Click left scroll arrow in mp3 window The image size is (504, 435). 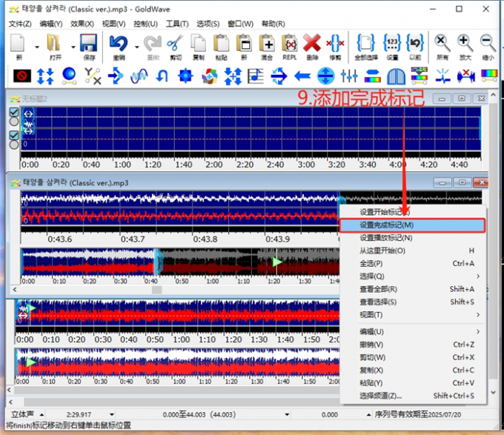click(15, 290)
